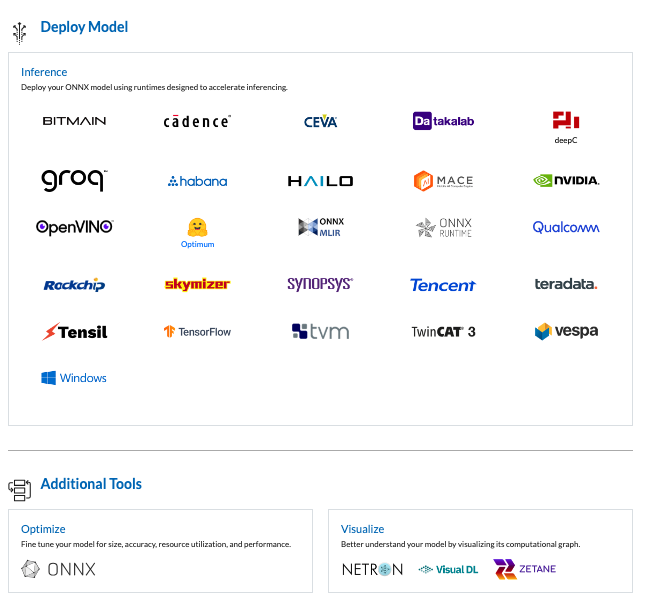The image size is (647, 605).
Task: Open the Bitmain logo link
Action: 74,121
